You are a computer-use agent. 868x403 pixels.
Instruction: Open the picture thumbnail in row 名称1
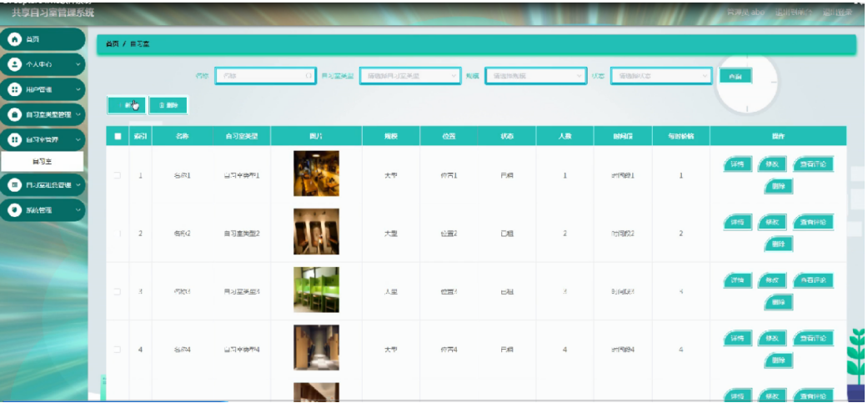point(316,174)
